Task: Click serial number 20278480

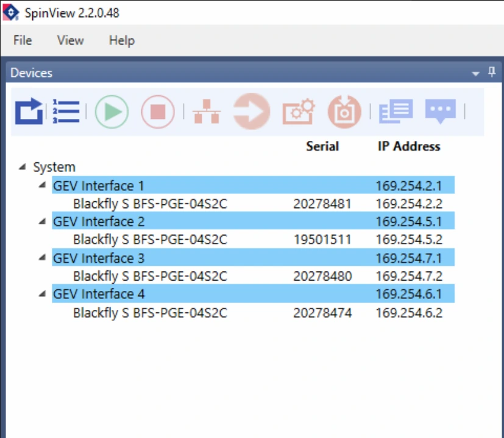Action: pyautogui.click(x=322, y=276)
